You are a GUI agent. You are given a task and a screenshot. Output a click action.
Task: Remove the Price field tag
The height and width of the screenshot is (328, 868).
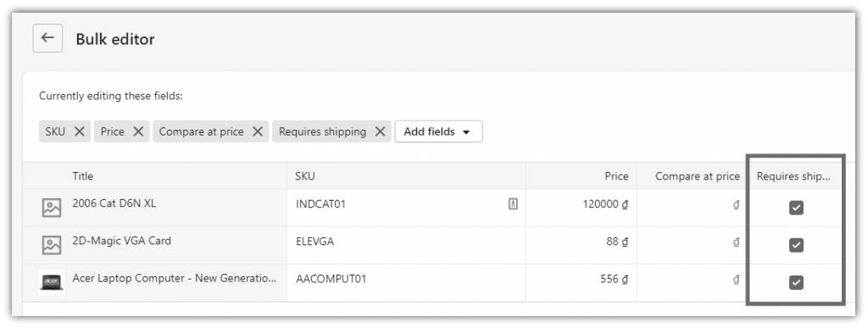(138, 131)
